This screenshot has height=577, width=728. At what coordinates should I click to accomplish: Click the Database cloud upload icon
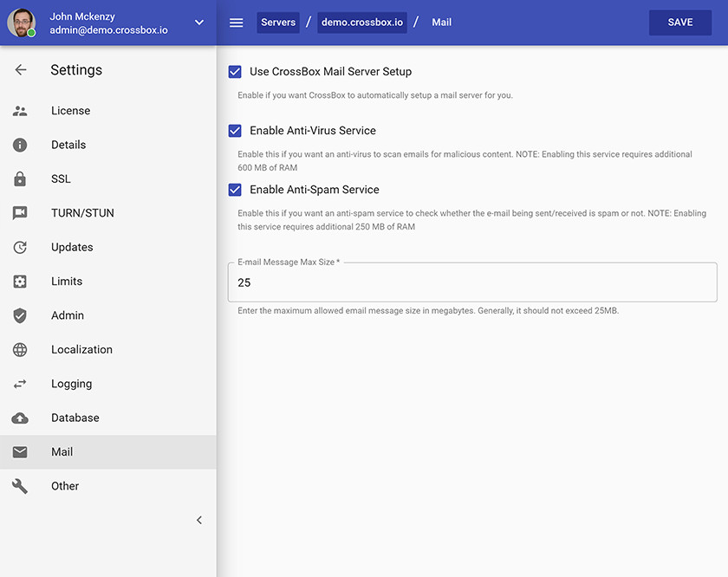[20, 418]
